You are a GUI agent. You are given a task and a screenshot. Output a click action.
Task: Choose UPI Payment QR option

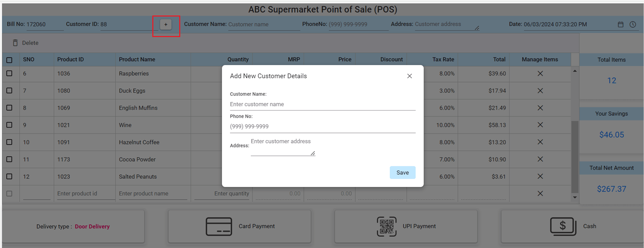pyautogui.click(x=406, y=226)
